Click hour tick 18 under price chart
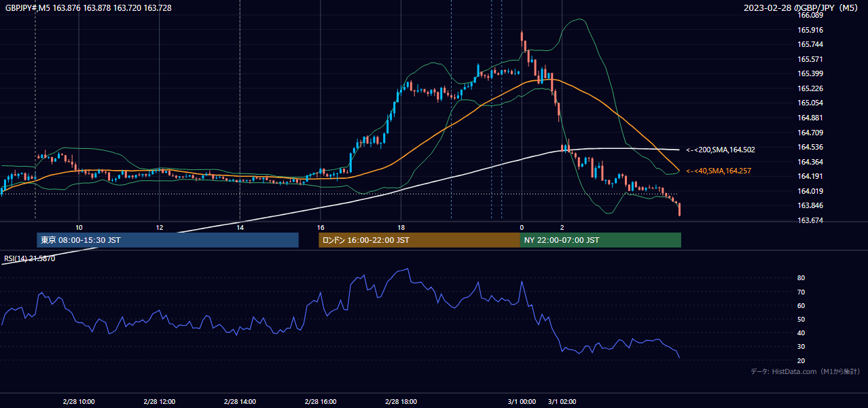This screenshot has height=408, width=868. click(x=401, y=227)
